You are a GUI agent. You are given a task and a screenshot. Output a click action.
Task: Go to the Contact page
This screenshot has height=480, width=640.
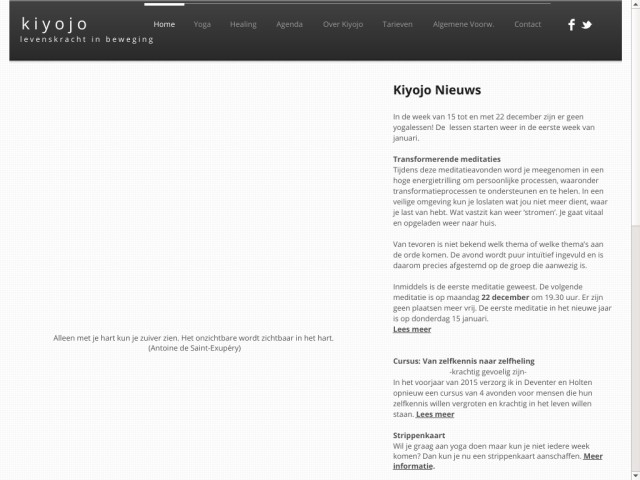click(x=527, y=24)
